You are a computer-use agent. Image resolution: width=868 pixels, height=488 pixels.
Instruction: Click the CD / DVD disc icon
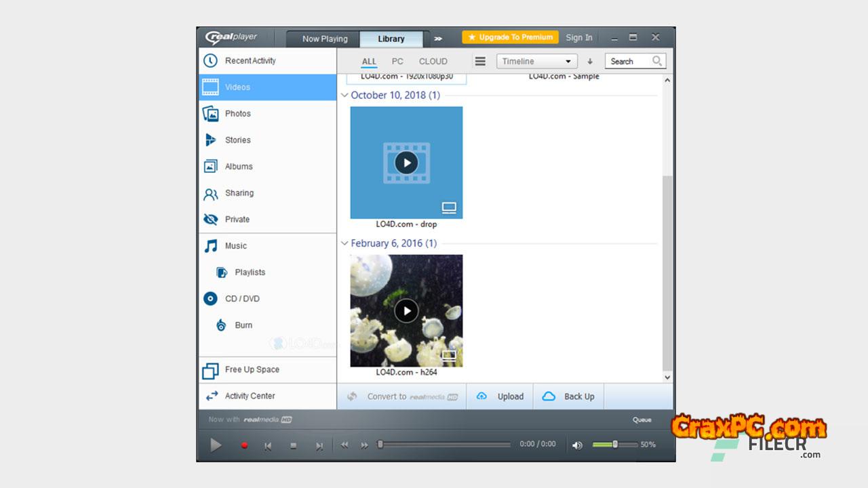coord(211,299)
